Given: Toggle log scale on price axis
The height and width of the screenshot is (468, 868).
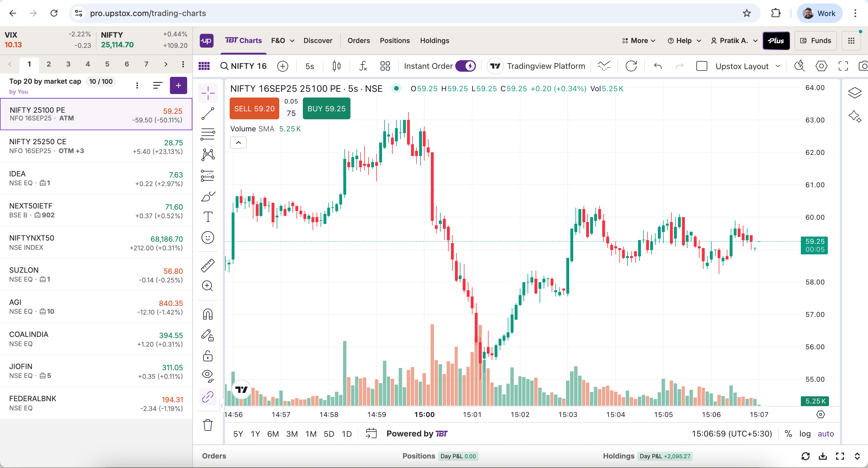Looking at the screenshot, I should pos(805,434).
